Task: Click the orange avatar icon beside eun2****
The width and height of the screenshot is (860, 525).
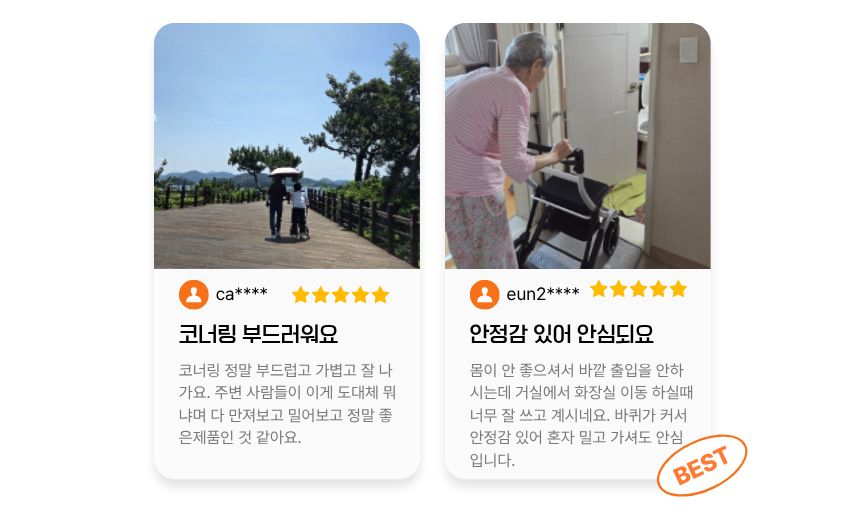Action: [484, 295]
